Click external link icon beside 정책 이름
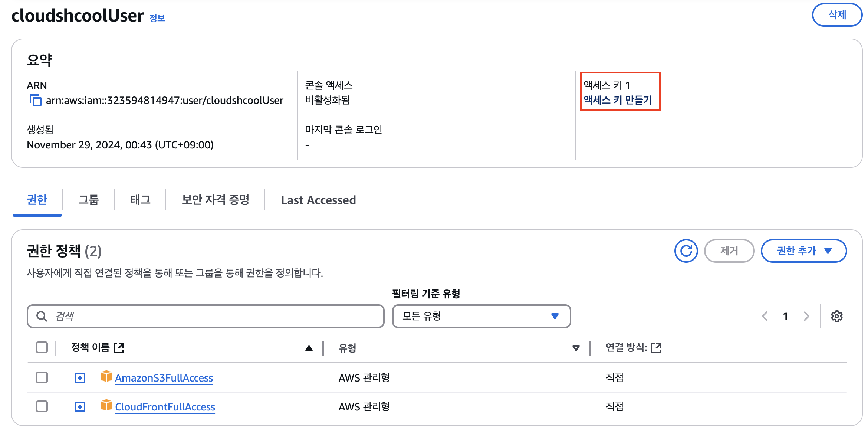The width and height of the screenshot is (868, 432). (x=119, y=348)
